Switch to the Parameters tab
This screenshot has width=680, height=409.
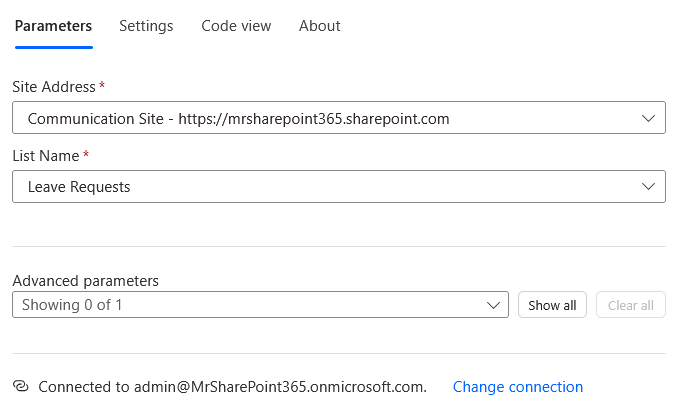(x=53, y=26)
